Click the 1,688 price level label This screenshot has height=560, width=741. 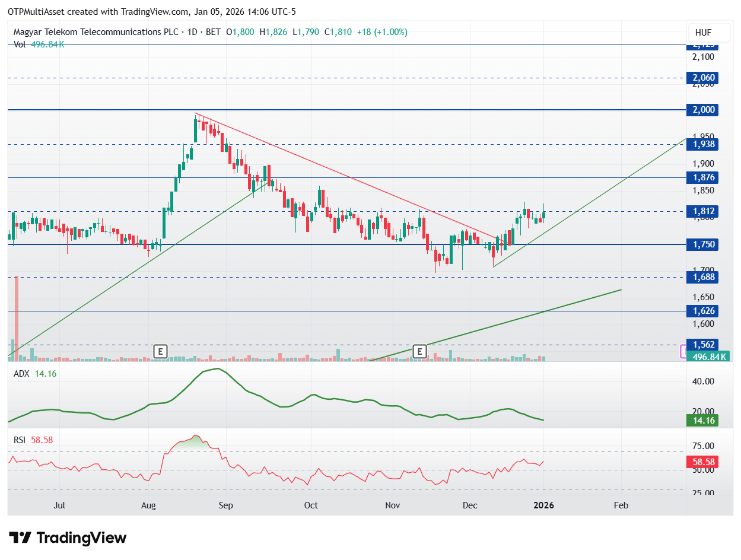[x=702, y=277]
